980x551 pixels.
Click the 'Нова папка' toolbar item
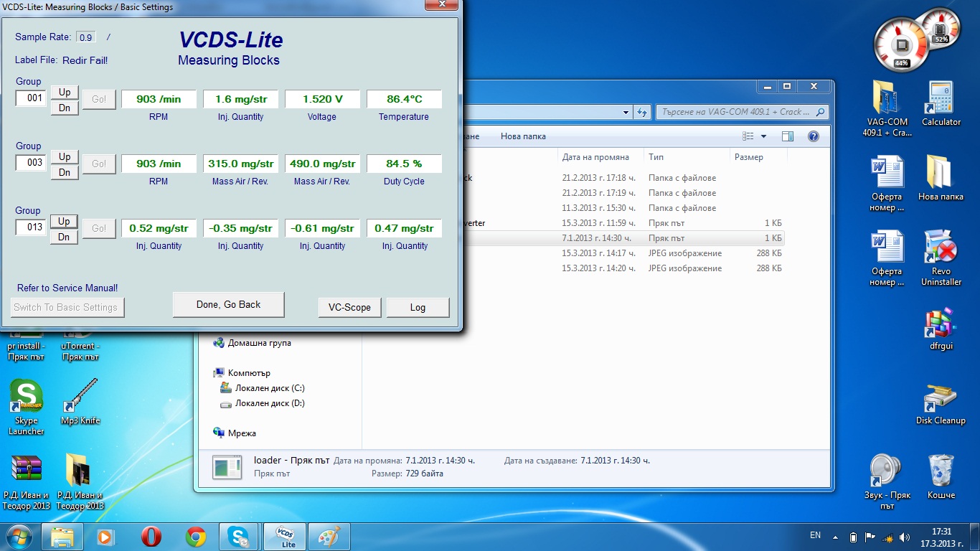click(523, 136)
